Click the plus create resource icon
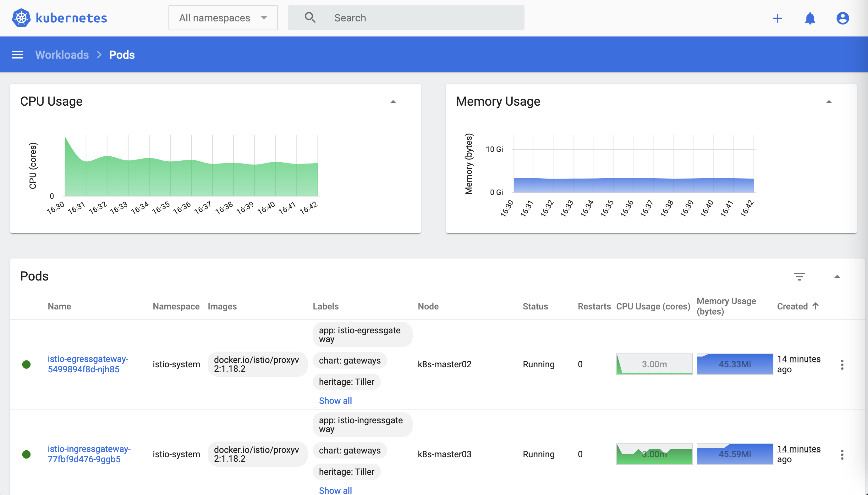The width and height of the screenshot is (868, 495). (x=777, y=18)
